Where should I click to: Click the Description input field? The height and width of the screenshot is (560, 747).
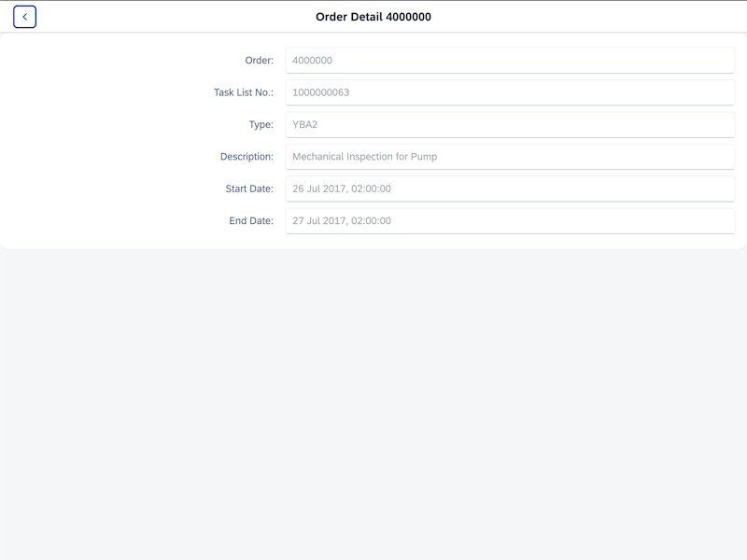point(510,157)
